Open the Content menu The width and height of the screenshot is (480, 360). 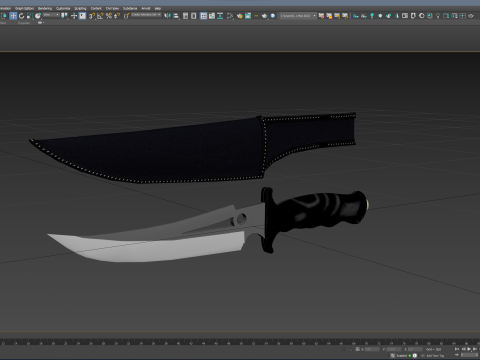[x=96, y=8]
